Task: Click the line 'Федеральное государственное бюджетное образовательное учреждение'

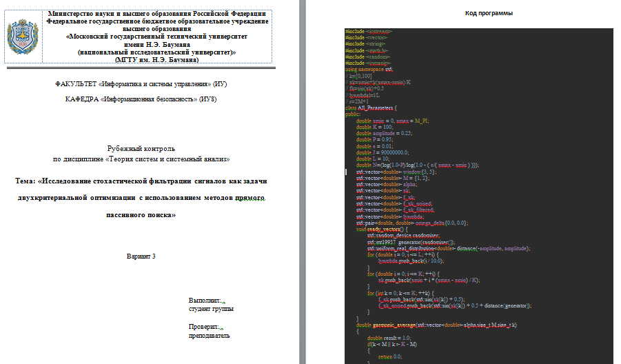Action: [x=157, y=21]
